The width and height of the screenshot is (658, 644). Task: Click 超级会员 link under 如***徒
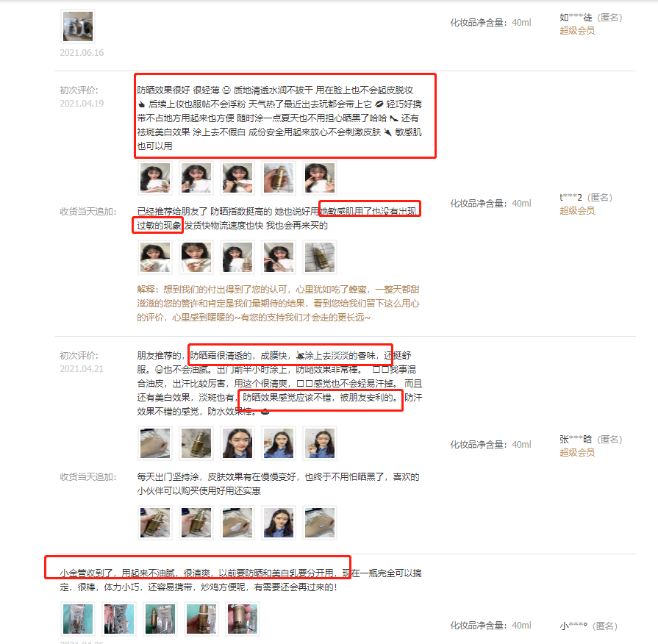(x=577, y=31)
